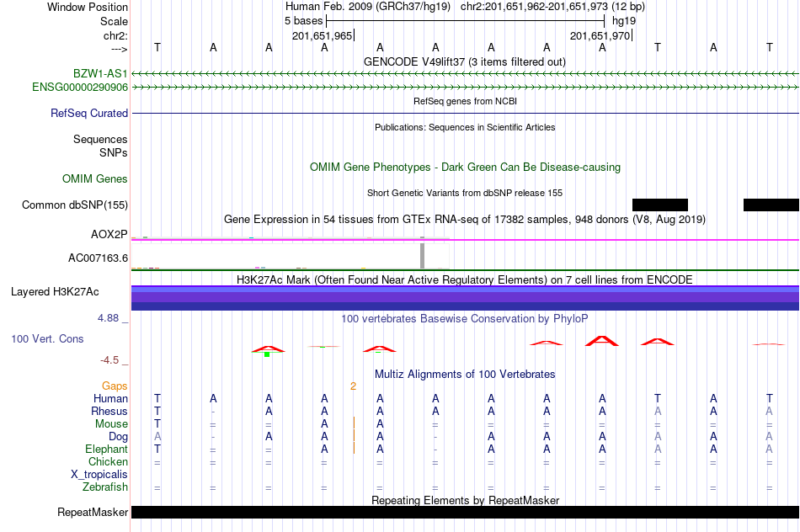Click the RepeatMasker track label
The width and height of the screenshot is (800, 532).
tap(93, 512)
